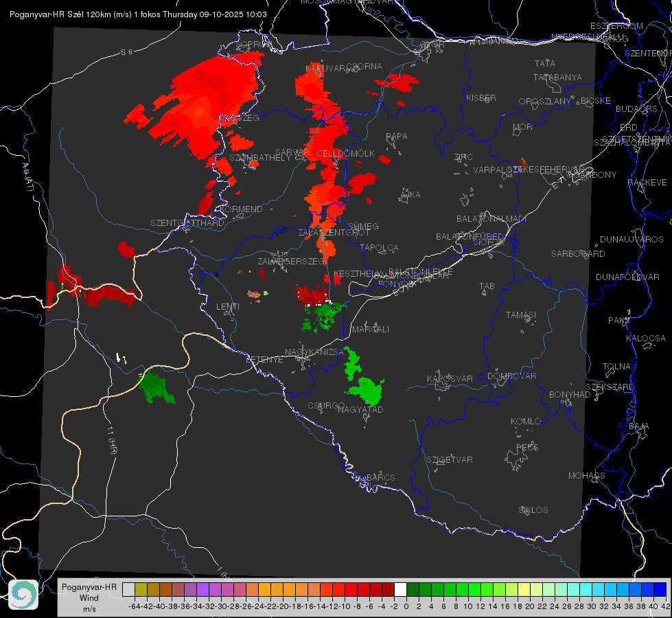The height and width of the screenshot is (618, 672).
Task: Click the PÁPA city label
Action: pos(397,137)
